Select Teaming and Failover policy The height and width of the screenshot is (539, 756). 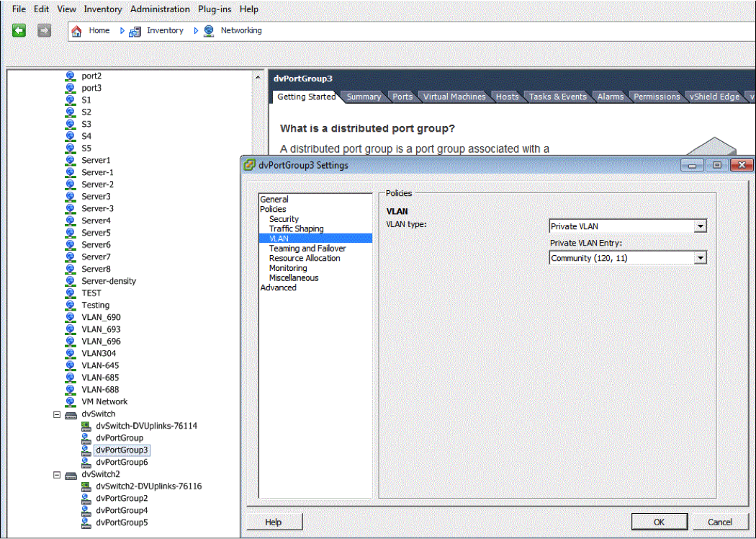307,249
